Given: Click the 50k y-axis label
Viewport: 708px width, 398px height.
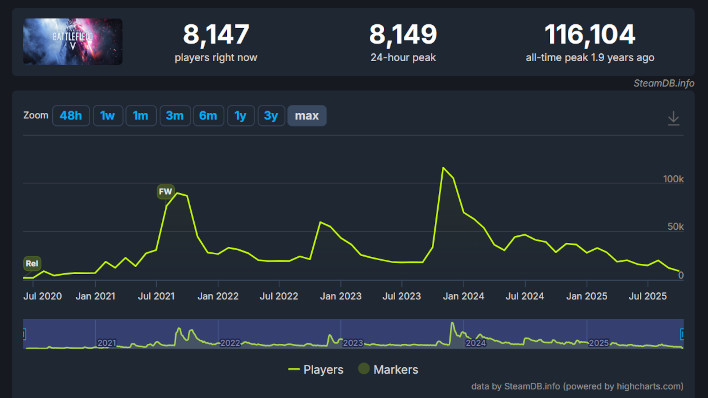Looking at the screenshot, I should [675, 227].
